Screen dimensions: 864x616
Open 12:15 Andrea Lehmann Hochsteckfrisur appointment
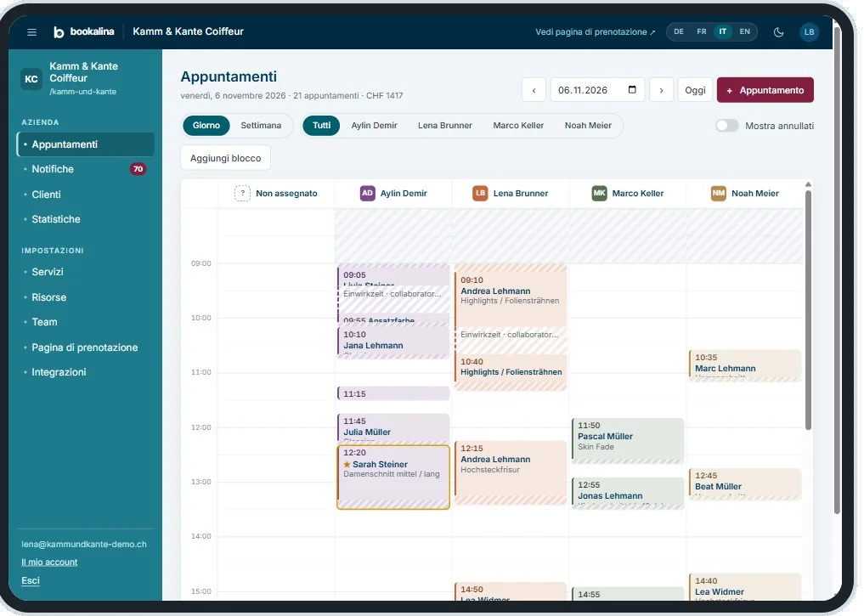click(511, 472)
